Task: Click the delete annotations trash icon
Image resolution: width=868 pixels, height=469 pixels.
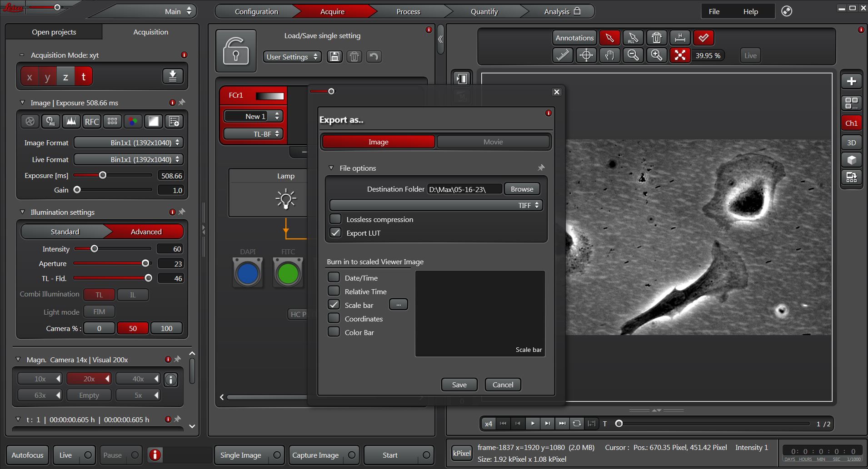Action: coord(656,38)
